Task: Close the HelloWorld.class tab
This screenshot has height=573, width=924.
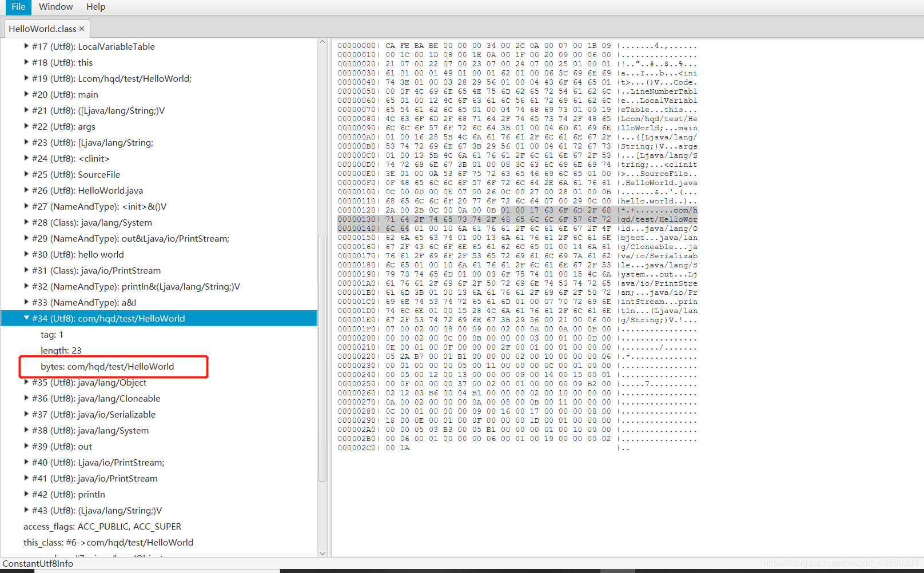Action: coord(82,29)
